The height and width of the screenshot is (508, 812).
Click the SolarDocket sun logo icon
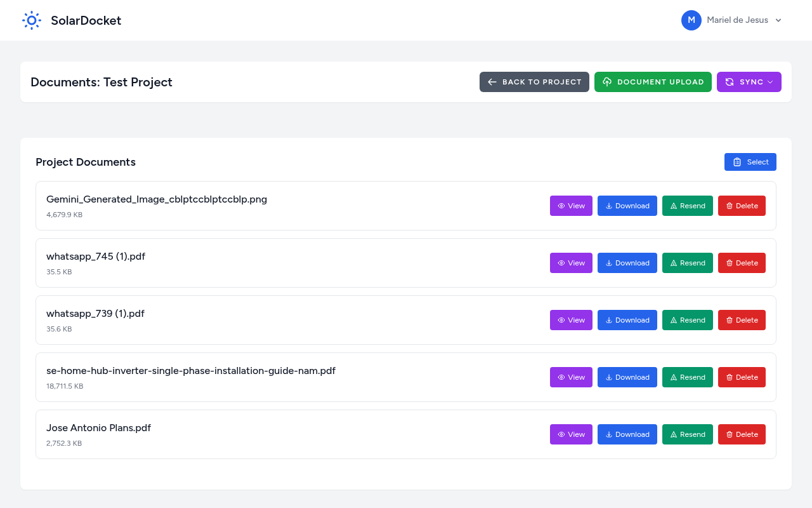32,20
